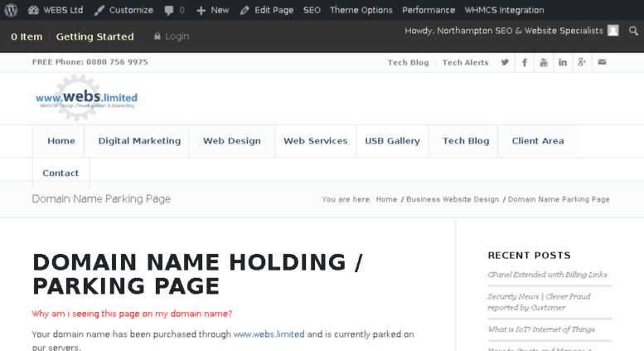Click the webs.limited logo
The height and width of the screenshot is (351, 644).
tap(86, 98)
